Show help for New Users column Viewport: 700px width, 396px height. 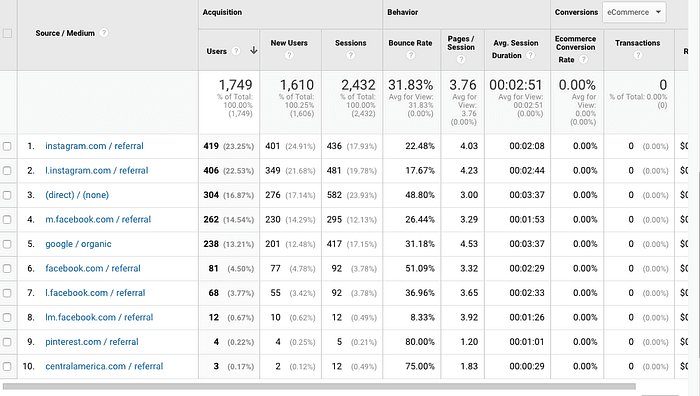pos(289,55)
